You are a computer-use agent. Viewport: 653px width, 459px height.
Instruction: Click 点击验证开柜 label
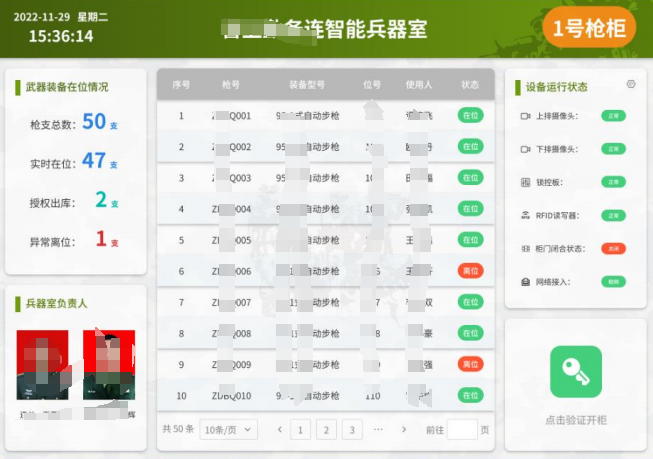(x=576, y=420)
